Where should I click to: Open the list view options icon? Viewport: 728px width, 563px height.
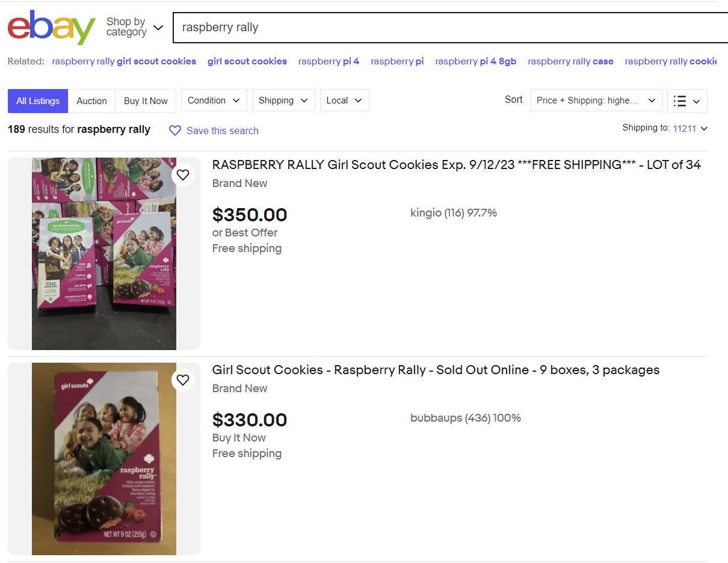click(x=686, y=101)
